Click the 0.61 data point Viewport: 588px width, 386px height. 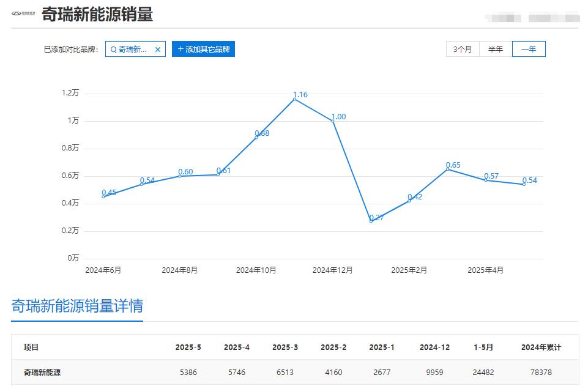(x=218, y=174)
